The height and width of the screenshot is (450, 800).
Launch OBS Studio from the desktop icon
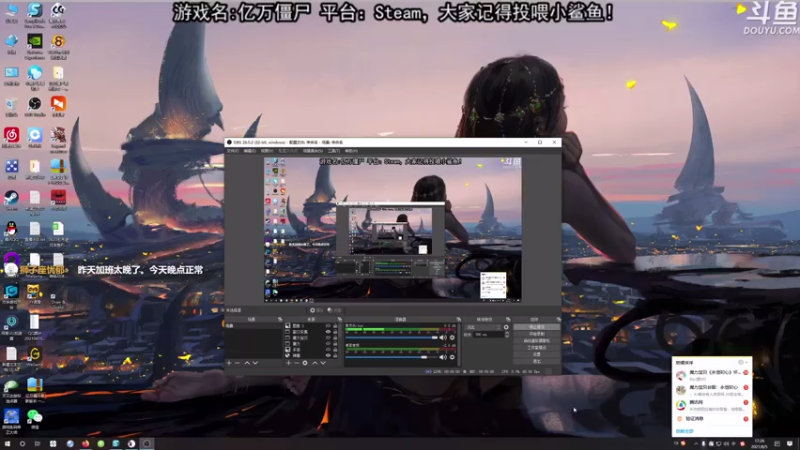tap(35, 107)
